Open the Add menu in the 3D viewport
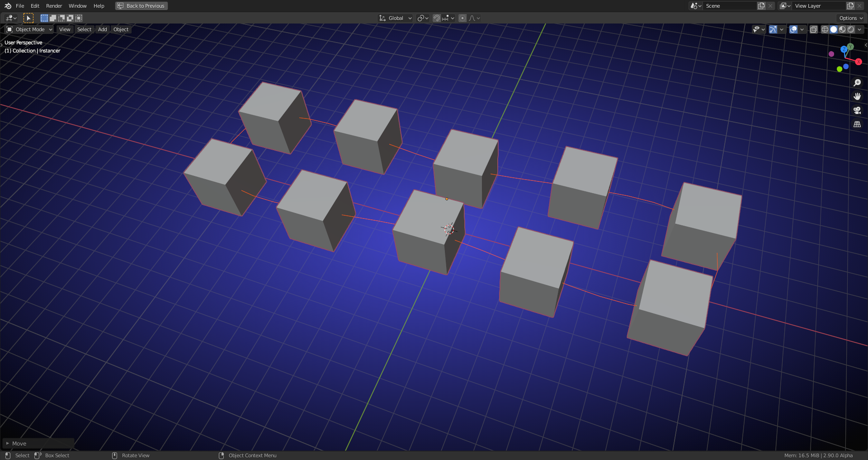The height and width of the screenshot is (460, 868). click(102, 29)
